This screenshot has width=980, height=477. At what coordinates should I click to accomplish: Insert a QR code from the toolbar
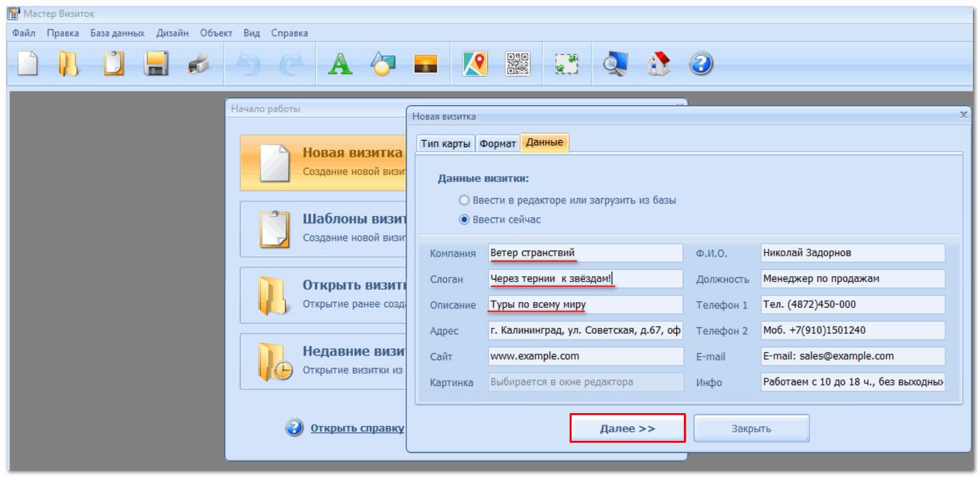pos(518,63)
